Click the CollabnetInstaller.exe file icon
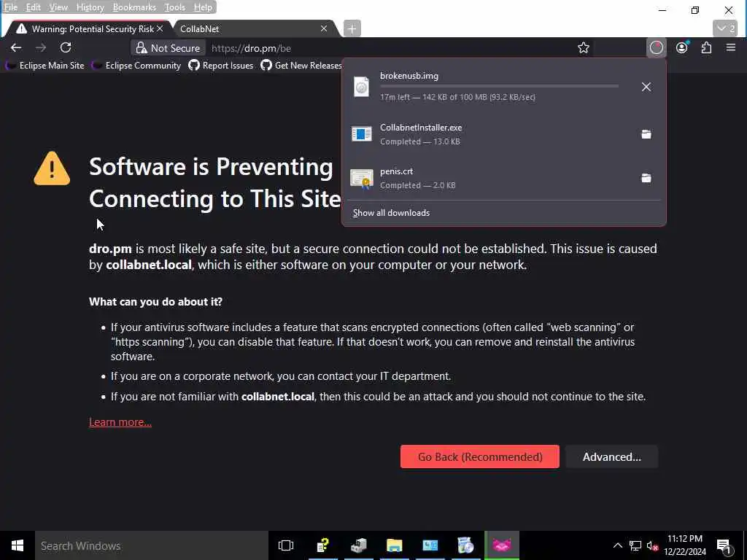This screenshot has height=560, width=747. click(x=361, y=134)
